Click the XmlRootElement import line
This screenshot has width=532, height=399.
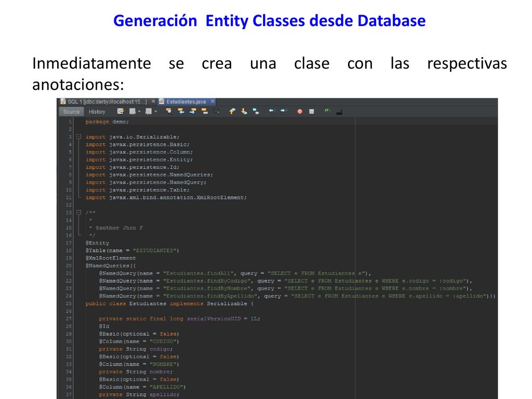[166, 197]
